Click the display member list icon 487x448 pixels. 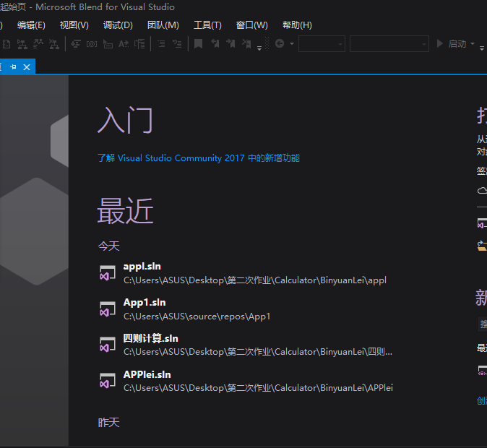[x=75, y=44]
